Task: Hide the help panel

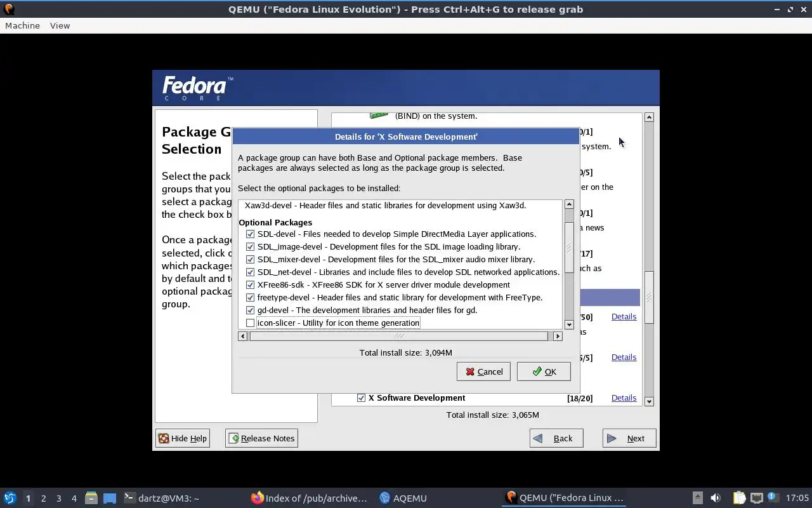Action: point(183,438)
